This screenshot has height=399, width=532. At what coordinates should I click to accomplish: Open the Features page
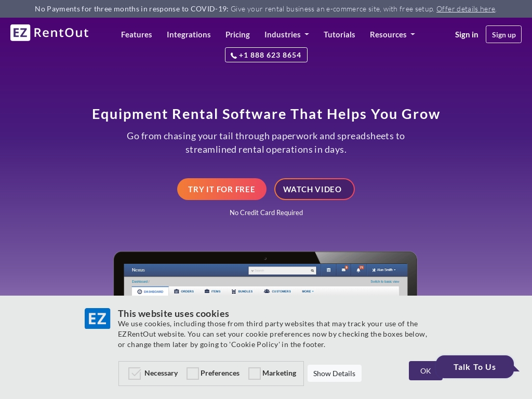[137, 35]
